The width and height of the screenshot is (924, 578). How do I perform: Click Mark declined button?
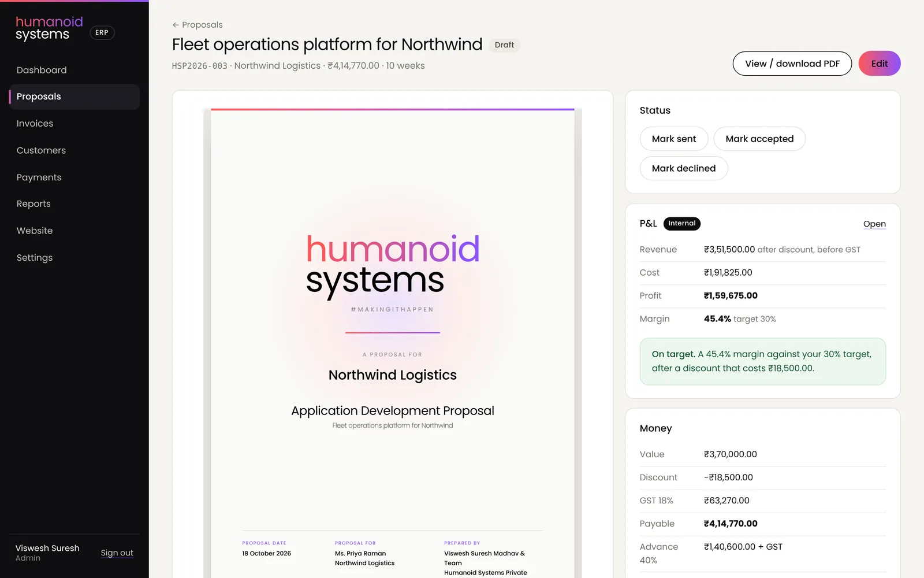[684, 168]
